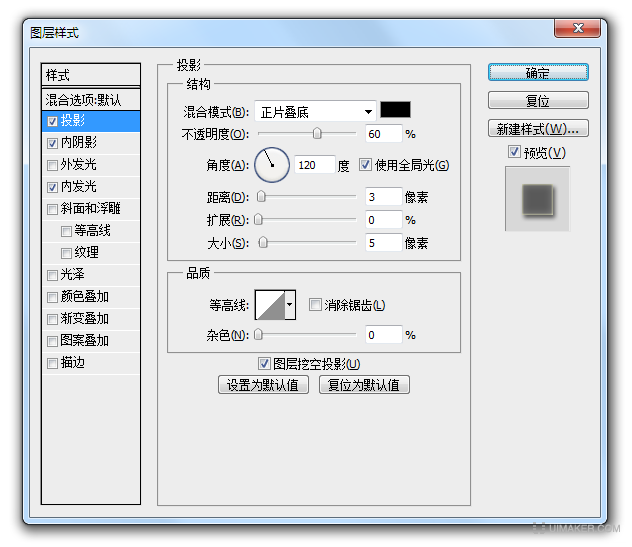Uncheck the 内阴影 style checkbox
The width and height of the screenshot is (632, 547).
coord(52,143)
